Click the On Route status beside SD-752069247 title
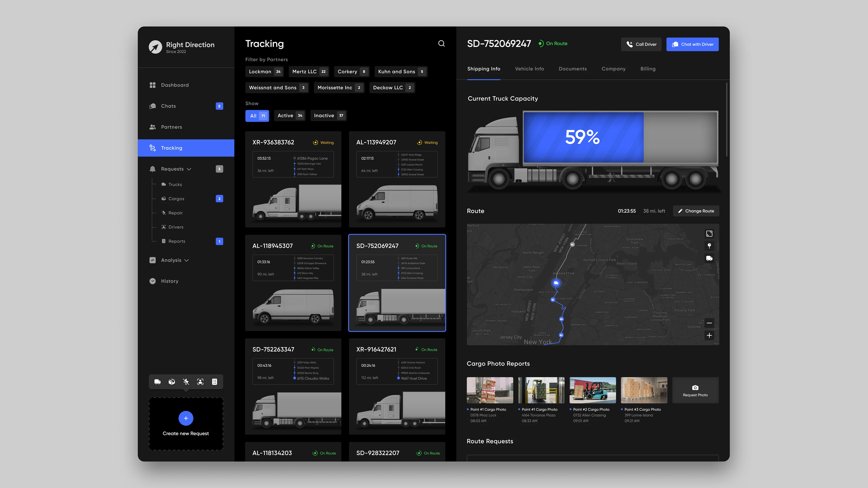868x488 pixels. tap(553, 43)
